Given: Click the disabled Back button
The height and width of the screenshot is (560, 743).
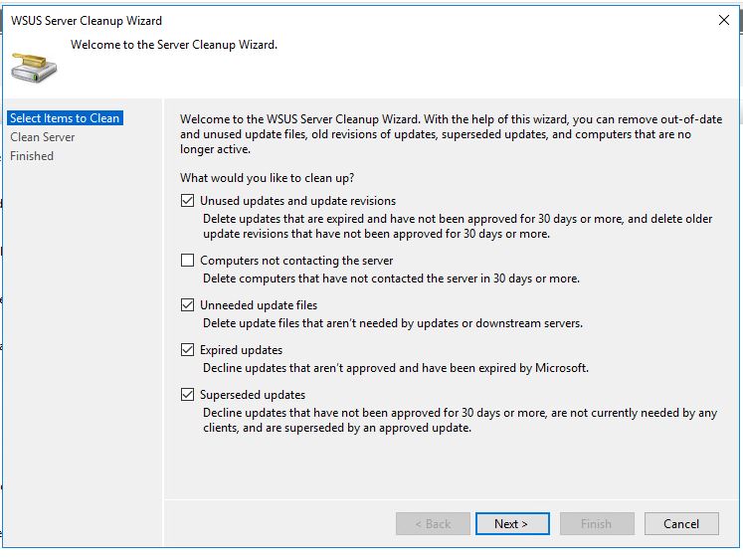Looking at the screenshot, I should click(433, 523).
